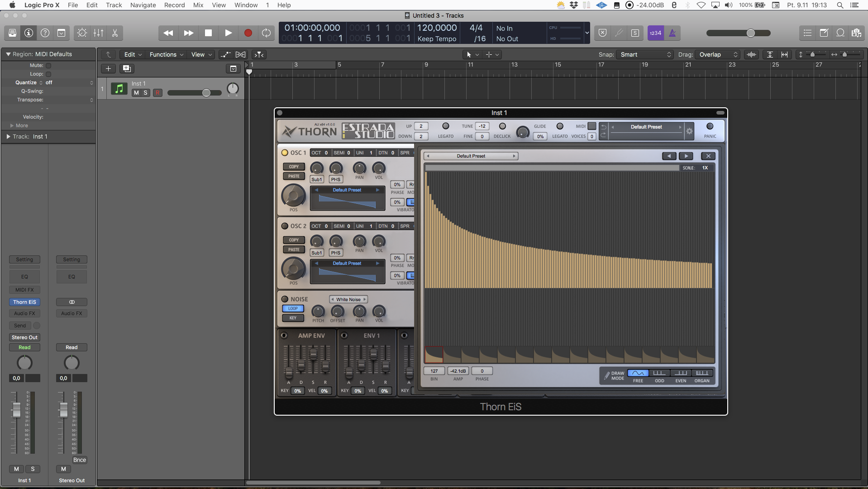Open the Window menu
Viewport: 868px width, 489px height.
246,5
